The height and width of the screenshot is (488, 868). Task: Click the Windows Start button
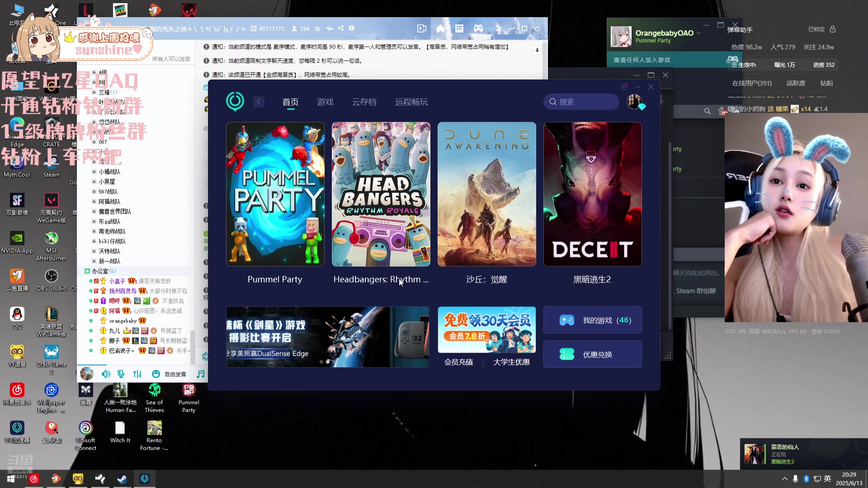pos(11,479)
